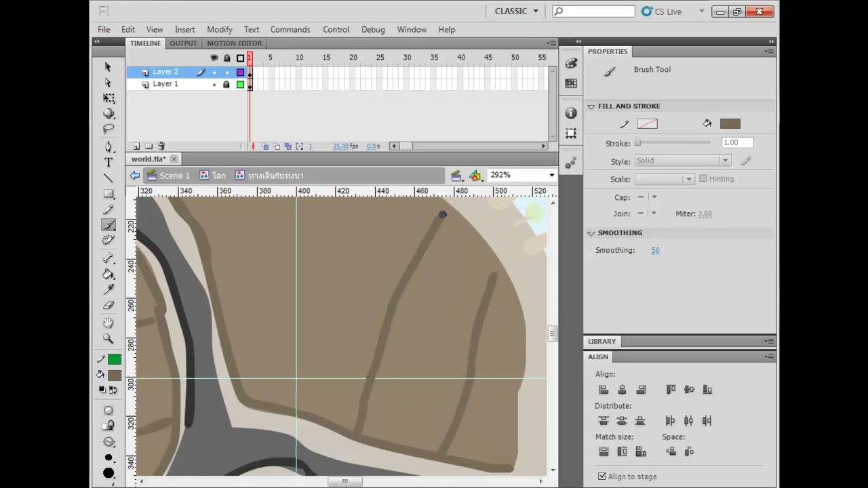Select the Text tool in toolbar

(x=108, y=163)
